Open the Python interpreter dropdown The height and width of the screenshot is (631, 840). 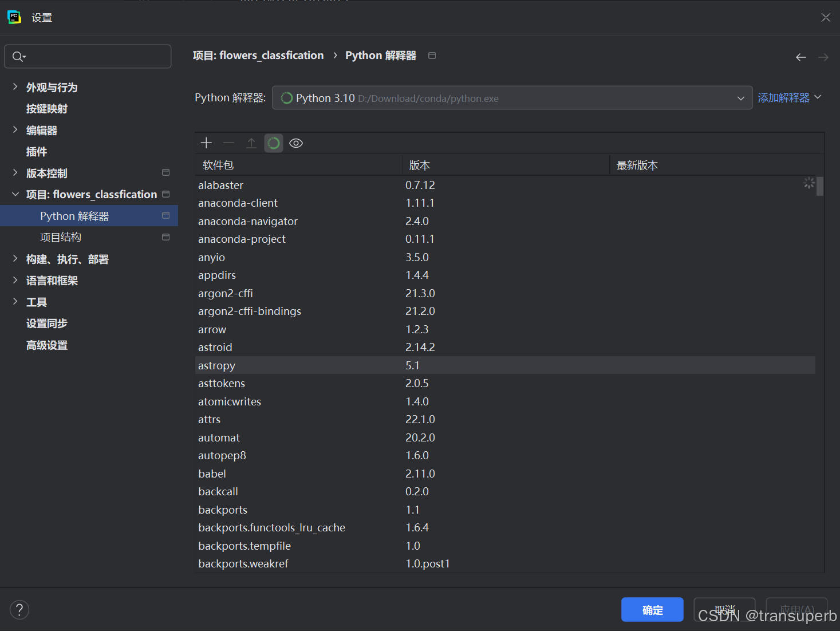[x=512, y=98]
